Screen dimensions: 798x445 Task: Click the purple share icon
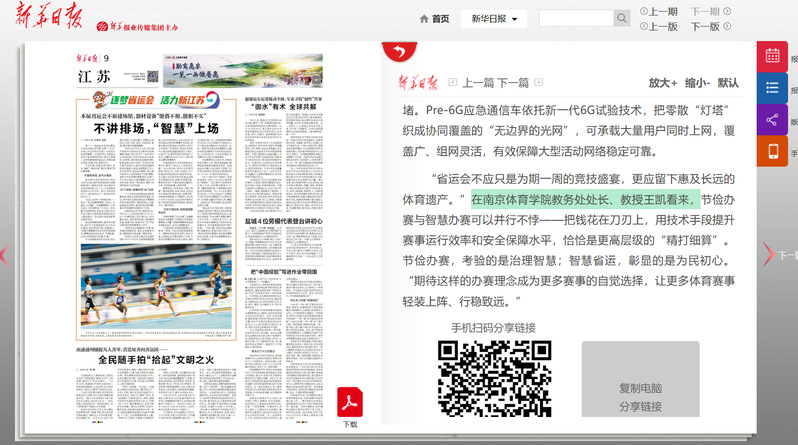pos(772,120)
